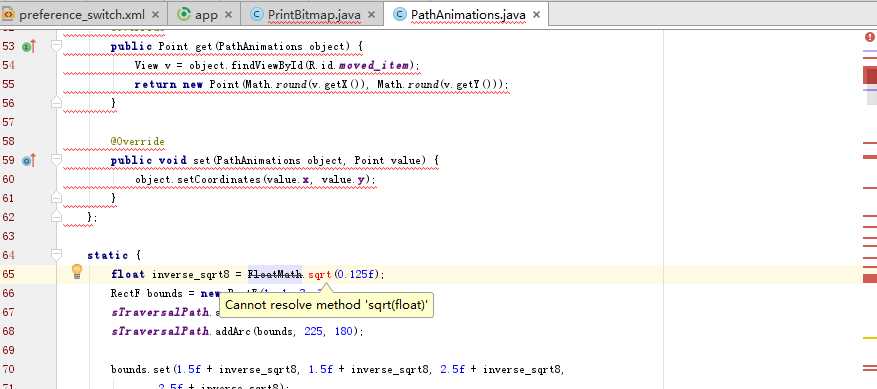The height and width of the screenshot is (389, 877).
Task: Click the PrintBitmap.java class file icon
Action: point(257,15)
